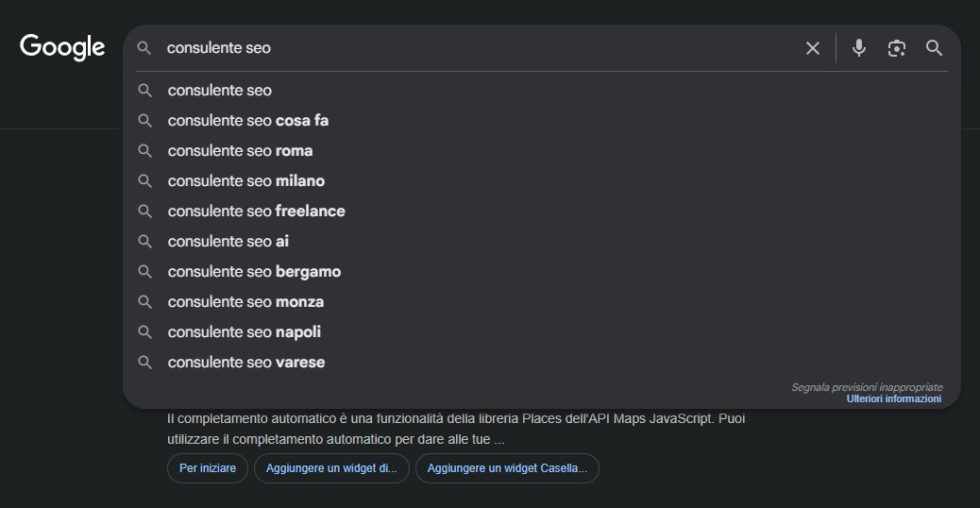Pick the 'consulente seo freelance' suggestion
The height and width of the screenshot is (508, 980).
coord(256,212)
